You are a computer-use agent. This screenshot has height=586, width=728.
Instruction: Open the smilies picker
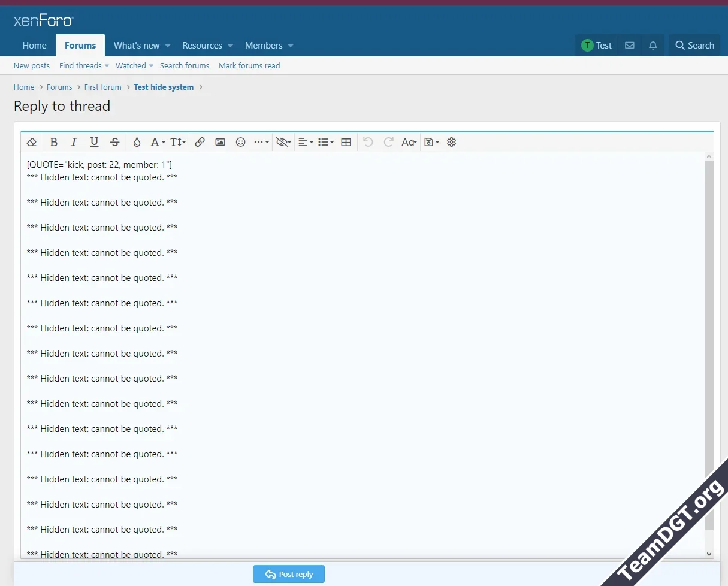pos(240,142)
